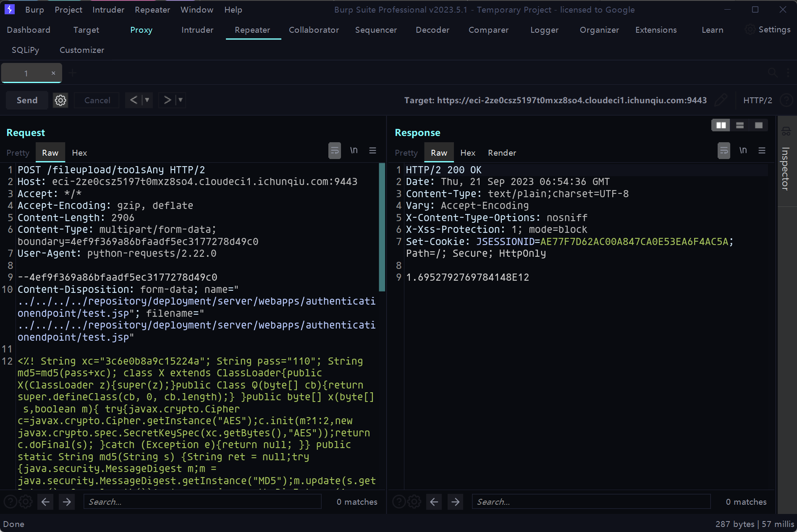Open history dropdown beside back arrow
Screen dimensions: 797x532
(x=147, y=100)
